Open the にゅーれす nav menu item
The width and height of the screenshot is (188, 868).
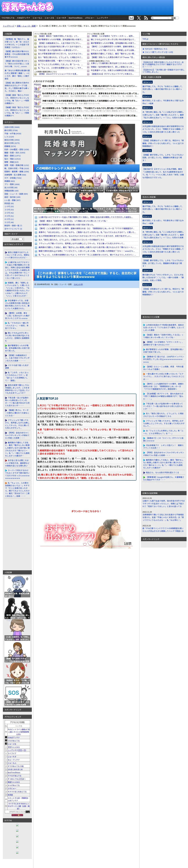coord(61,18)
